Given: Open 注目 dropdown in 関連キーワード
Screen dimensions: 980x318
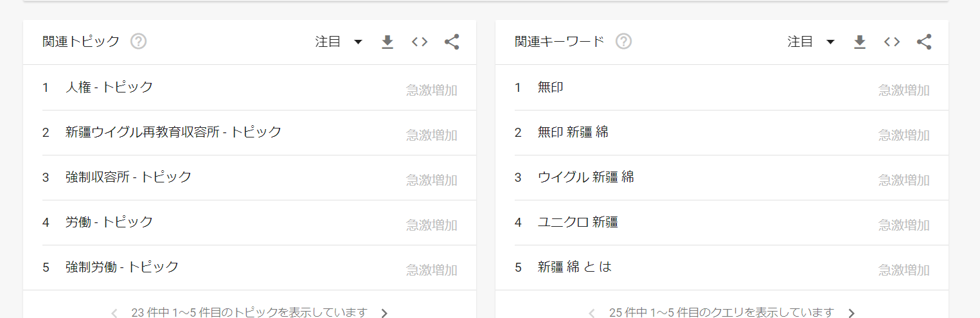Looking at the screenshot, I should pyautogui.click(x=811, y=42).
